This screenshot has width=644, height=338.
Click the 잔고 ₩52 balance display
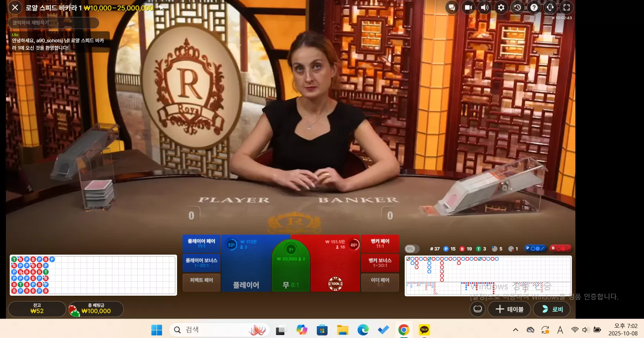coord(37,309)
